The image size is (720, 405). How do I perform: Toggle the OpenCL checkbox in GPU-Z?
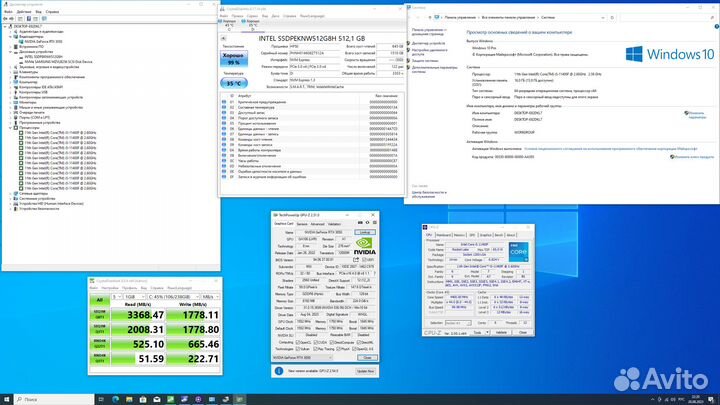click(x=298, y=343)
